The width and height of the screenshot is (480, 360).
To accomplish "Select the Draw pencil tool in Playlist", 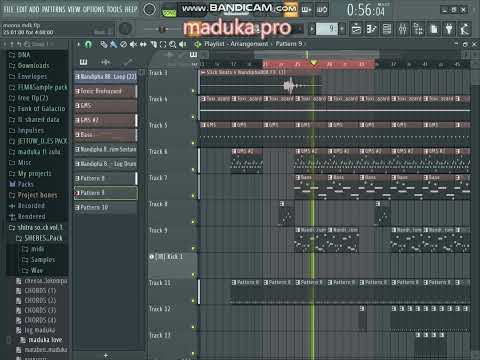I will [x=104, y=44].
